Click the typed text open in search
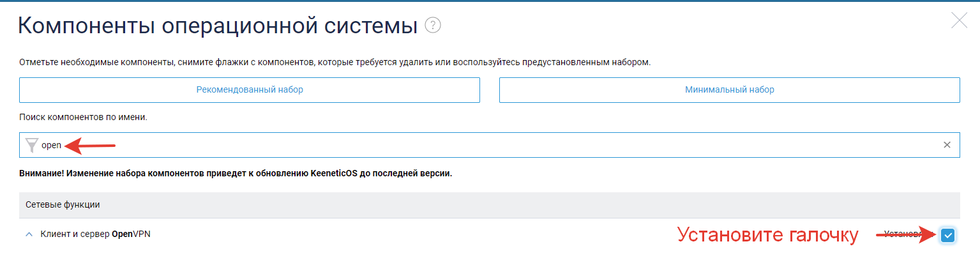Viewport: 980px width, 260px height. (51, 145)
